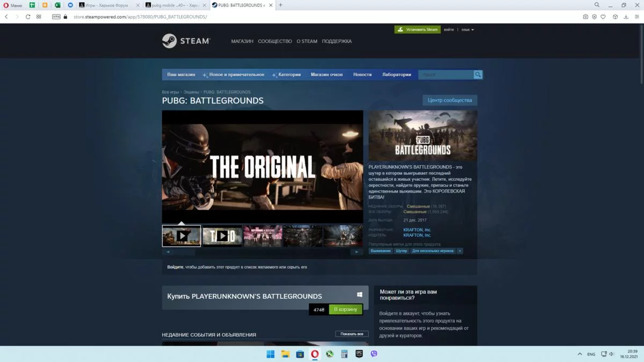Open the Лаборатории store tab
This screenshot has width=644, height=362.
click(x=397, y=75)
